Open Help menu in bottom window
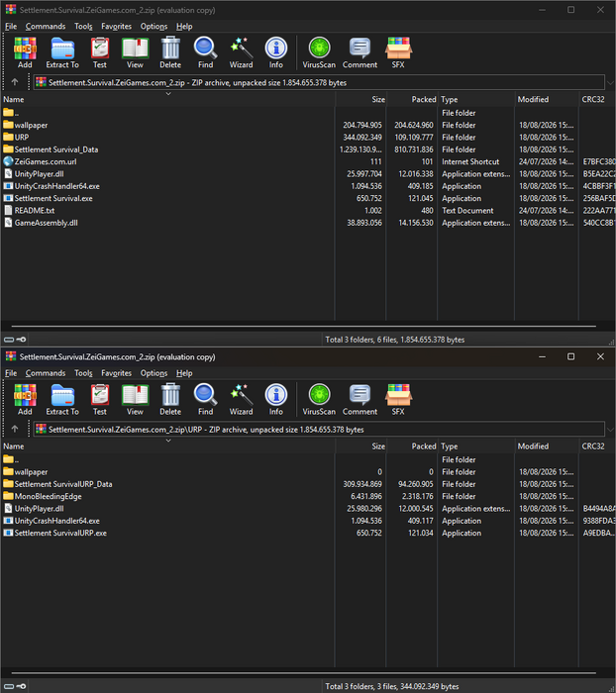 point(184,373)
